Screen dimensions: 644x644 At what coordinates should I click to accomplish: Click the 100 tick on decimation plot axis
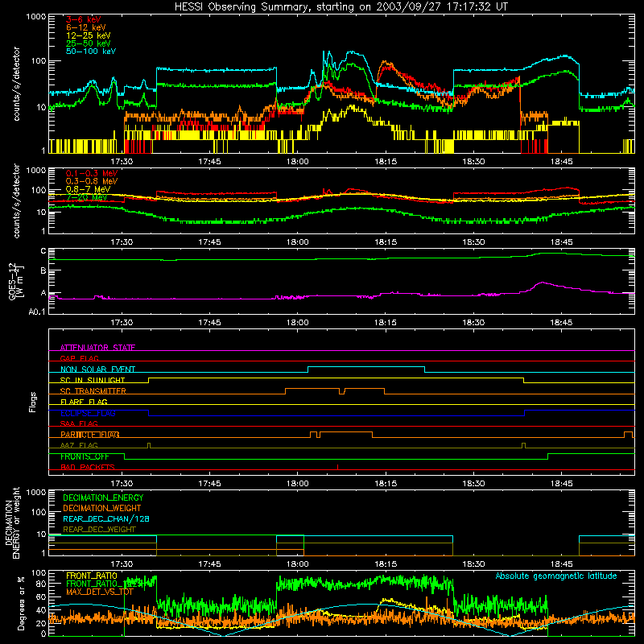point(39,512)
